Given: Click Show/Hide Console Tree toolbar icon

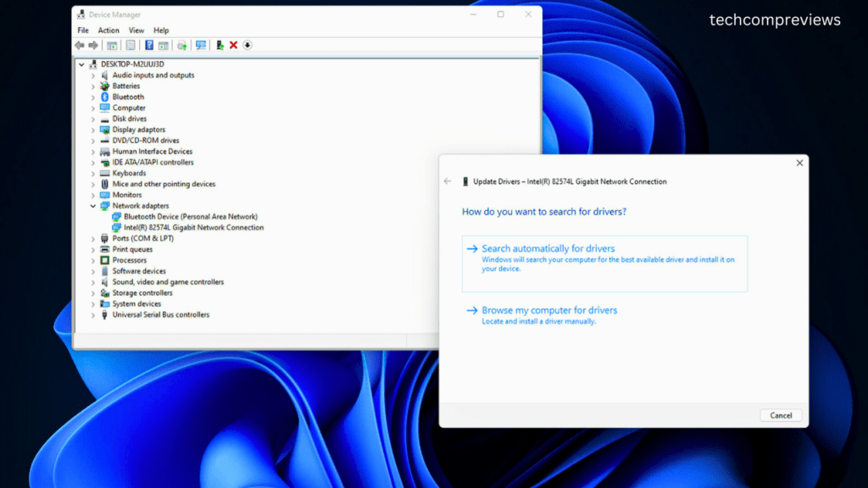Looking at the screenshot, I should tap(112, 46).
